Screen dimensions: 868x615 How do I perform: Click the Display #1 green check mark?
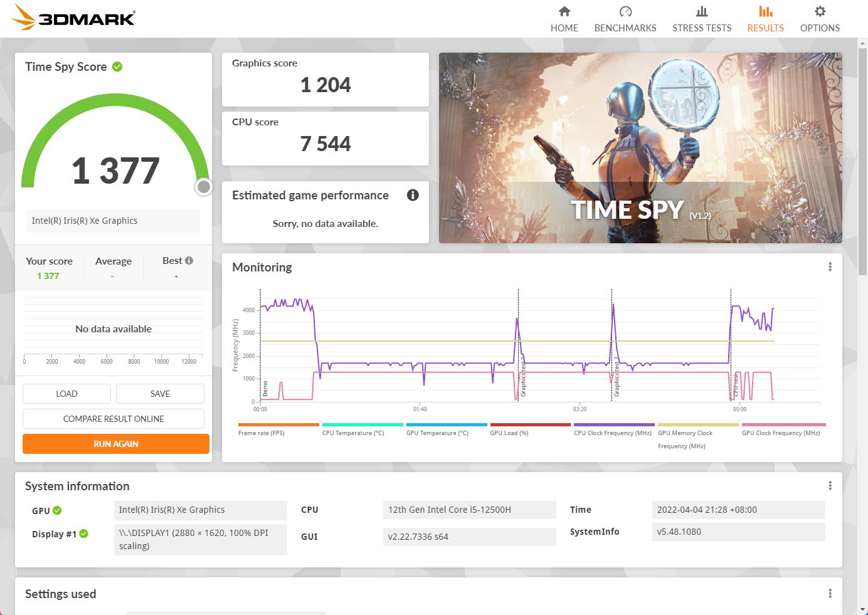[84, 534]
